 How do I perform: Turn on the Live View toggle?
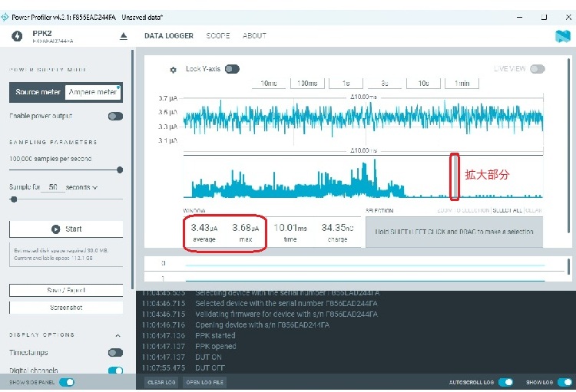(x=538, y=69)
